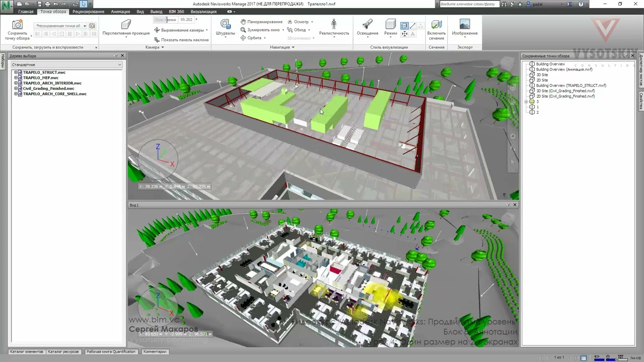Click the Undo arrow in quick access toolbar
The width and height of the screenshot is (644, 362).
(x=55, y=4)
